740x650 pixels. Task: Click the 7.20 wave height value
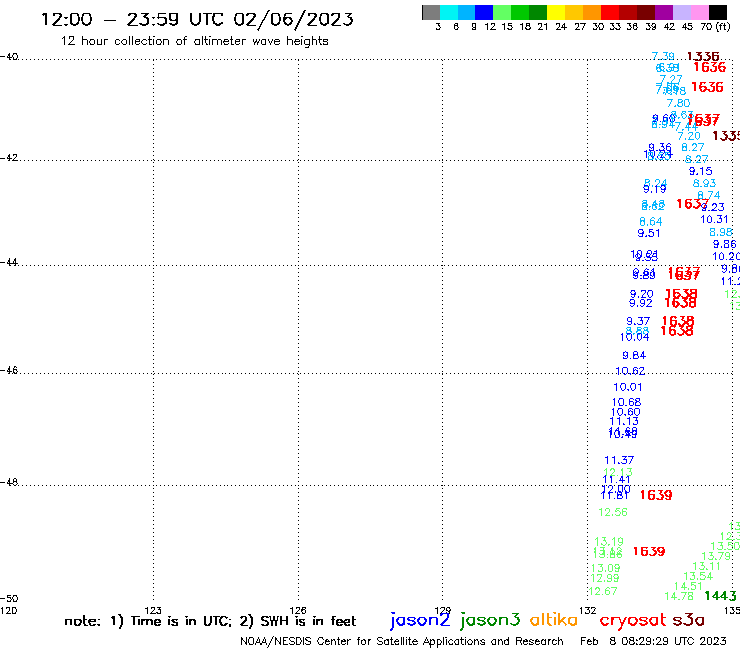coord(689,136)
